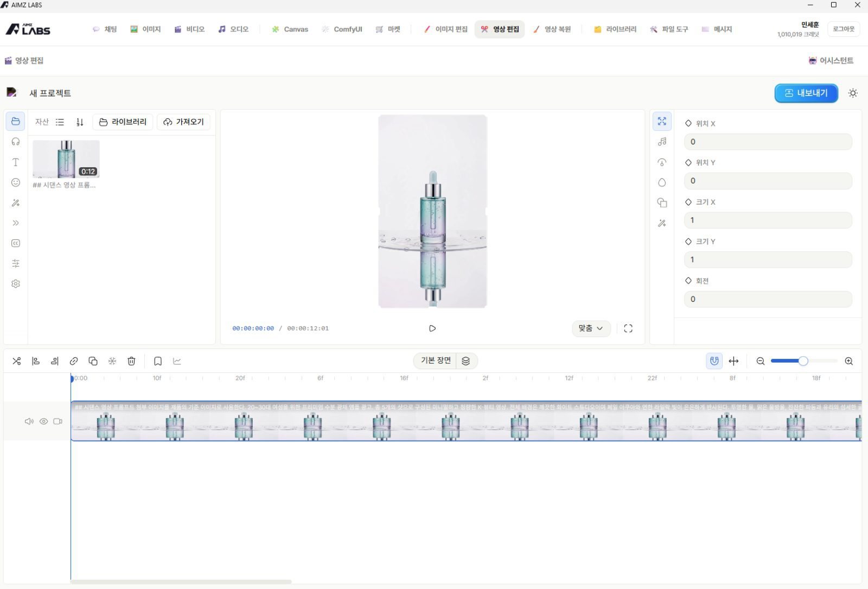This screenshot has height=589, width=868.
Task: Toggle the track camera icon
Action: [x=58, y=421]
